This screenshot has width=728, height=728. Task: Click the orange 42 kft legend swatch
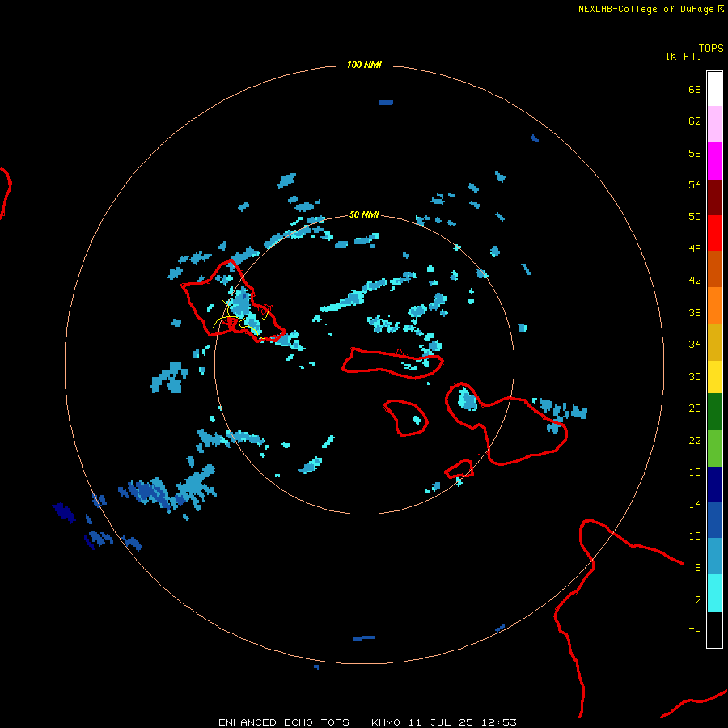[714, 306]
